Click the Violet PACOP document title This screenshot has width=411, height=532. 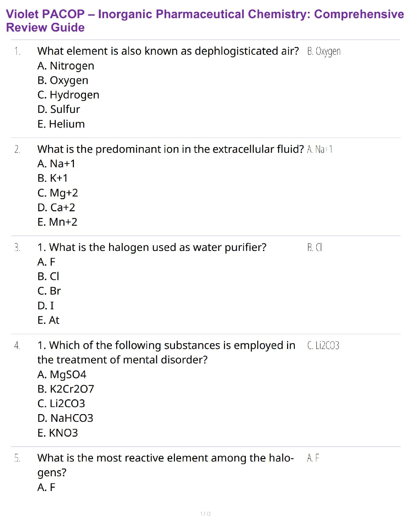[x=205, y=20]
